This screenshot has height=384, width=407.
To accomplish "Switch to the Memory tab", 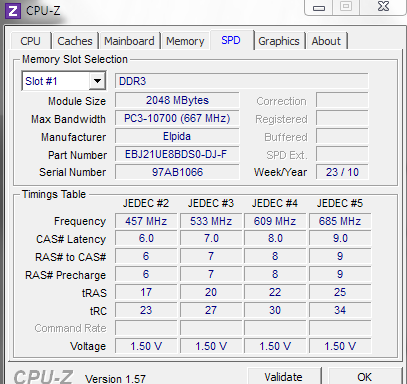I will (x=185, y=41).
